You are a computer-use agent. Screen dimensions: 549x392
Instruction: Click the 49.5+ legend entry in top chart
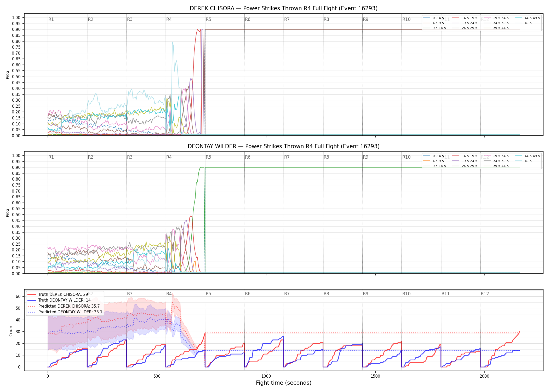525,23
